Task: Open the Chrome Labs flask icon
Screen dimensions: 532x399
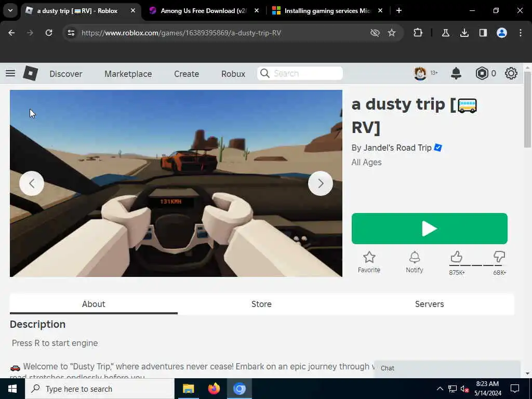Action: [x=445, y=33]
